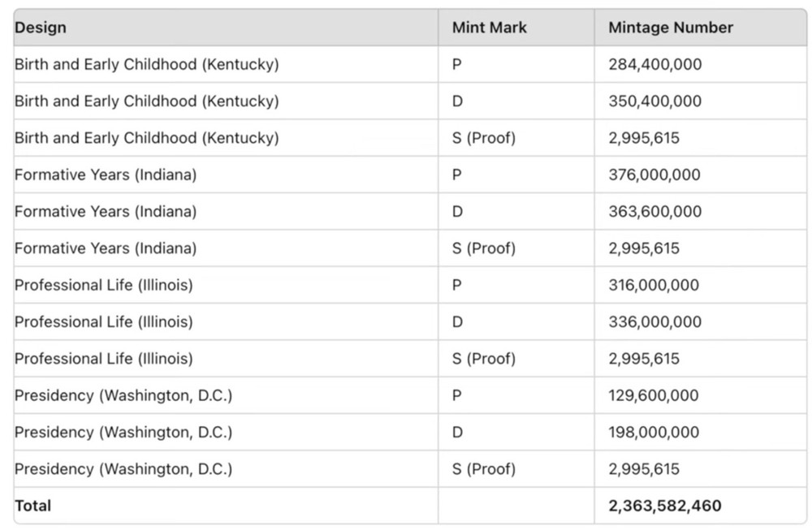Click the P mint mark in first Kentucky row
The height and width of the screenshot is (530, 812).
456,64
